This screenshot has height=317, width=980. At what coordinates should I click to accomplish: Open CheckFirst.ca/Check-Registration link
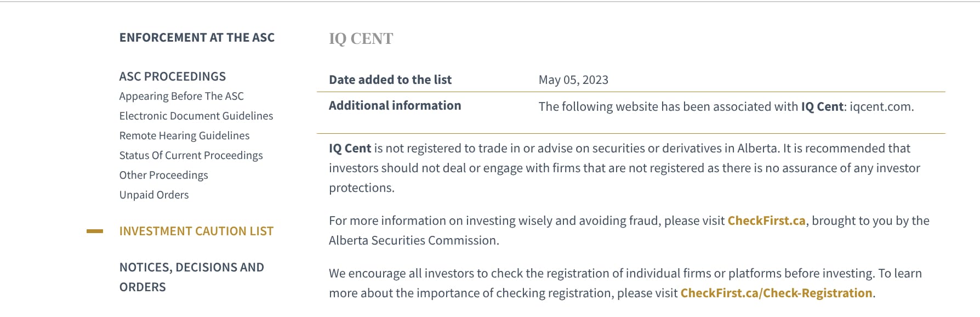point(776,293)
